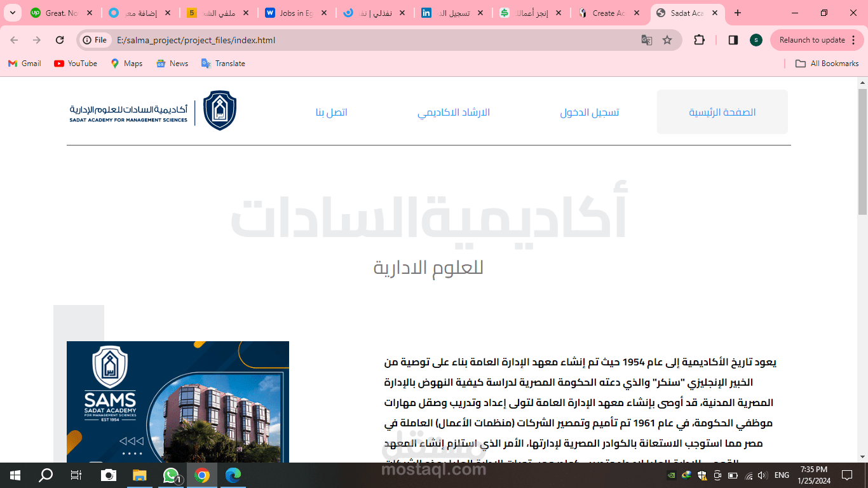Screen dimensions: 868x488
Task: Switch to the Create Ac tab
Action: click(609, 13)
